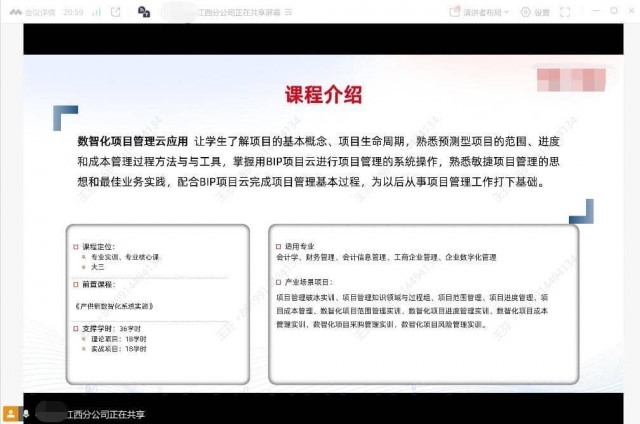
Task: Click the meeting timer showing 20:59
Action: coord(74,12)
